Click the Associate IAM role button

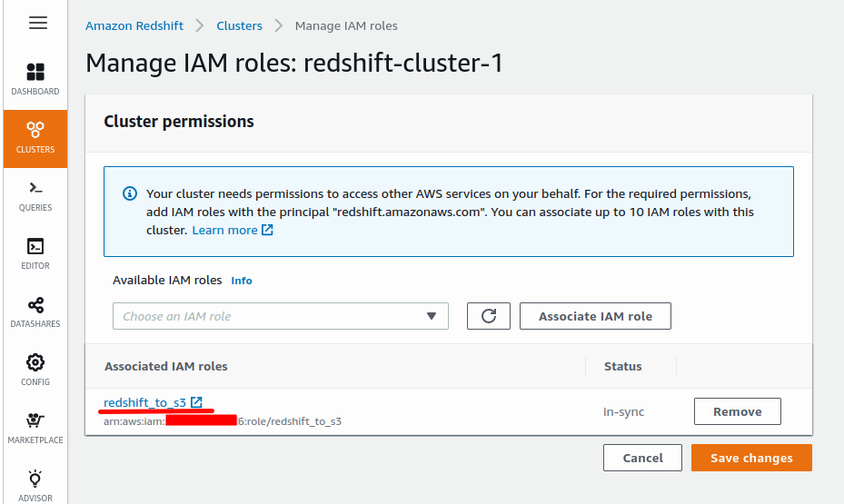click(x=595, y=316)
